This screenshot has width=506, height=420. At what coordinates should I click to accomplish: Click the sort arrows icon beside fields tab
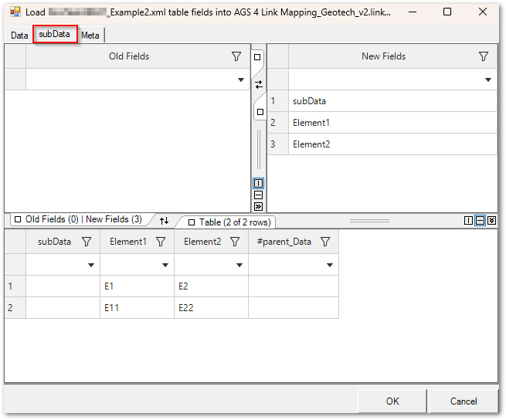(164, 221)
